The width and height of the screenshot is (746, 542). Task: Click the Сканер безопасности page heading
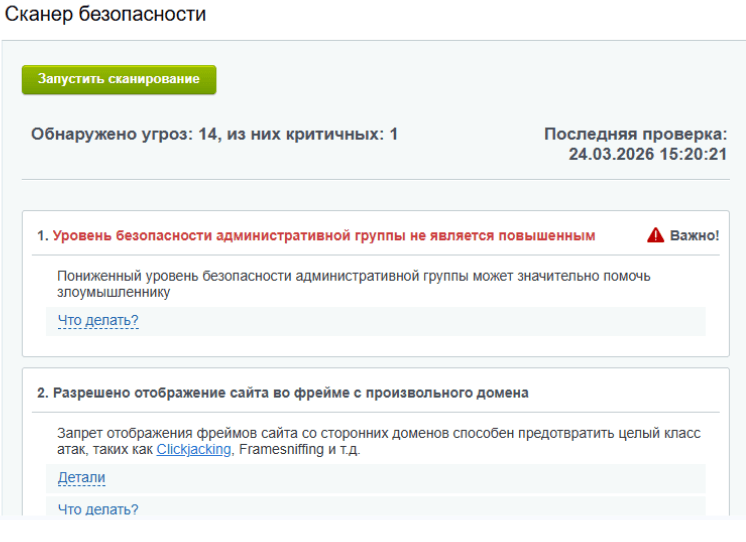pyautogui.click(x=105, y=14)
